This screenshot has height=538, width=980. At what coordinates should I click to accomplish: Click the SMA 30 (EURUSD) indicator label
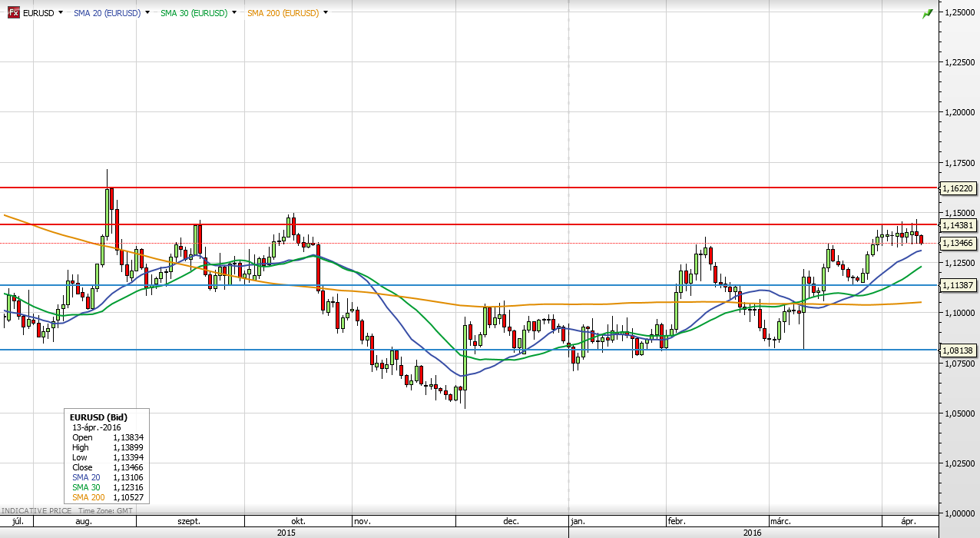[194, 13]
